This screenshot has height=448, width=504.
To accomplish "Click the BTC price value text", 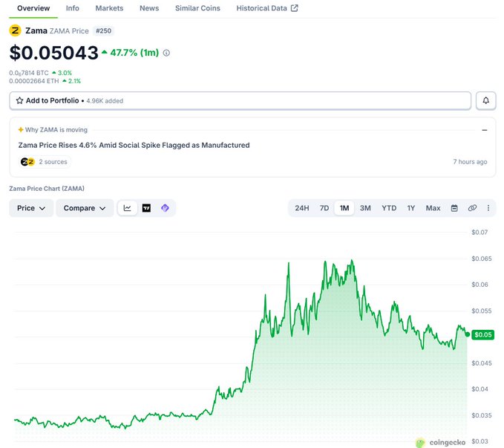I will [x=29, y=73].
